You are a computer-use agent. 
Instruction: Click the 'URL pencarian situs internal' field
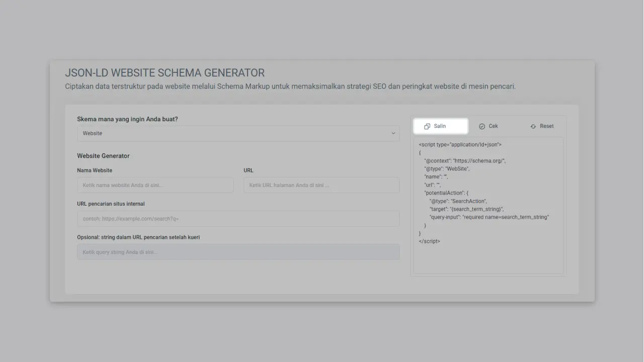238,218
